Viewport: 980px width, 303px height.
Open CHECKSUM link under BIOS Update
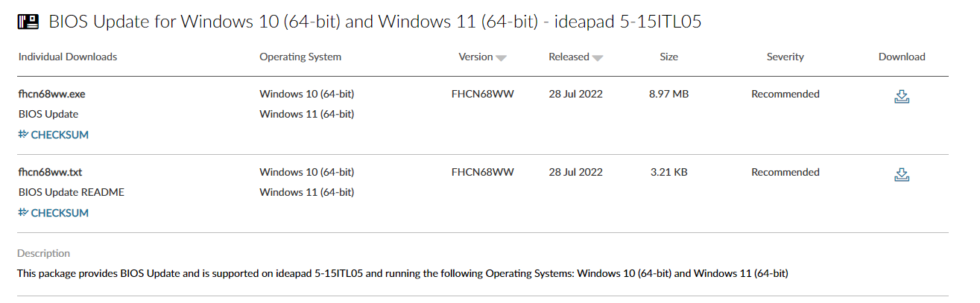[x=60, y=135]
